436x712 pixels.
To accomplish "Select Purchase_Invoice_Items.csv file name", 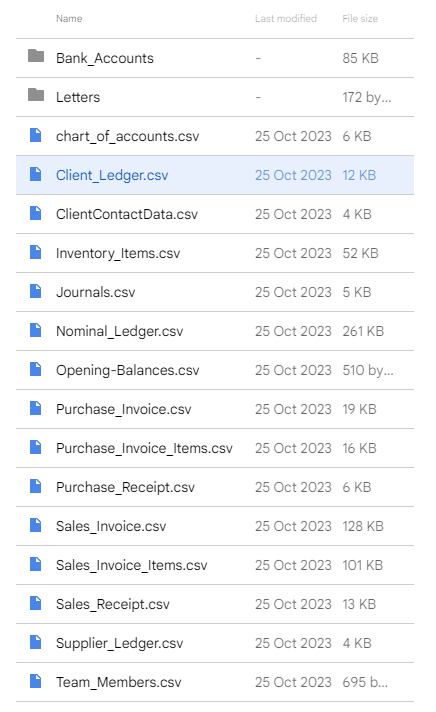I will pos(144,448).
